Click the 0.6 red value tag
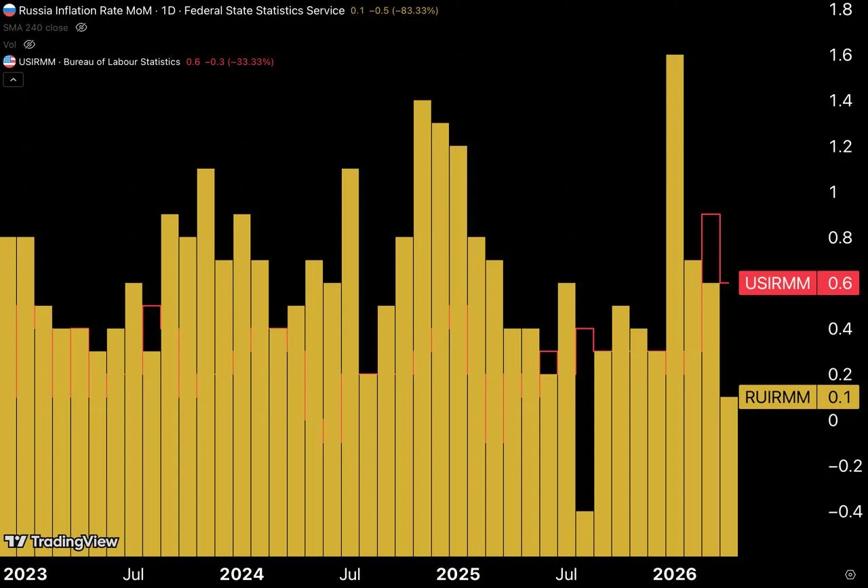 839,283
